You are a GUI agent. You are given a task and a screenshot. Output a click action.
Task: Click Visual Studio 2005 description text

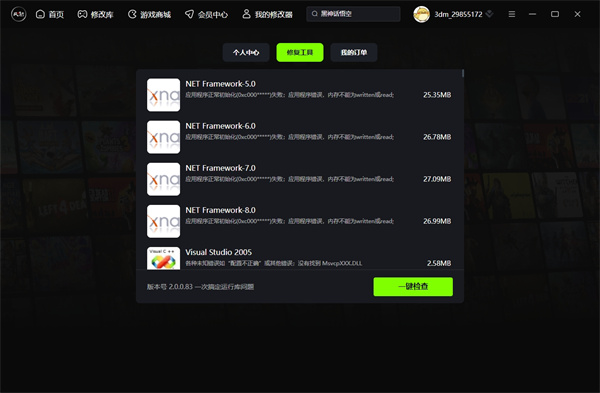point(274,263)
